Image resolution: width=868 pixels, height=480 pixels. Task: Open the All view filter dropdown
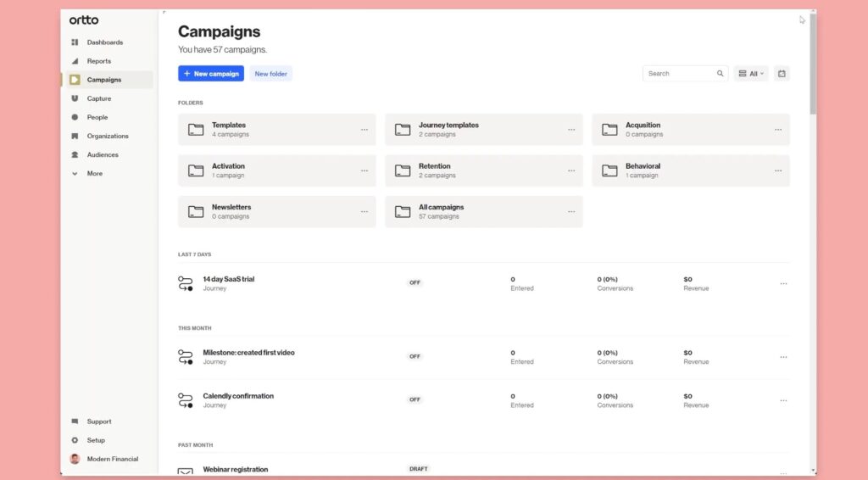point(751,74)
